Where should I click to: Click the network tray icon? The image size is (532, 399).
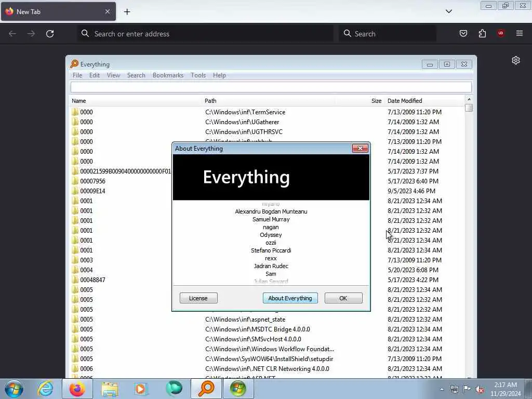(454, 390)
